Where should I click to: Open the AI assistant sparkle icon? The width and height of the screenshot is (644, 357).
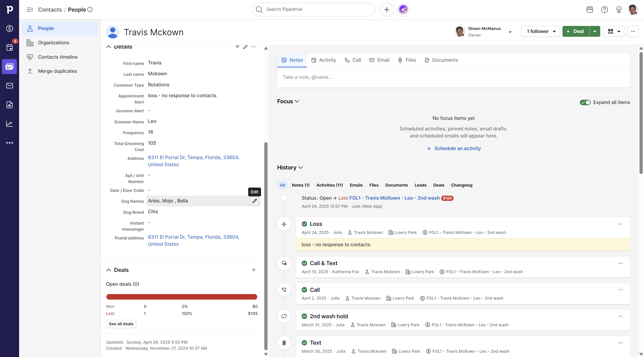403,10
